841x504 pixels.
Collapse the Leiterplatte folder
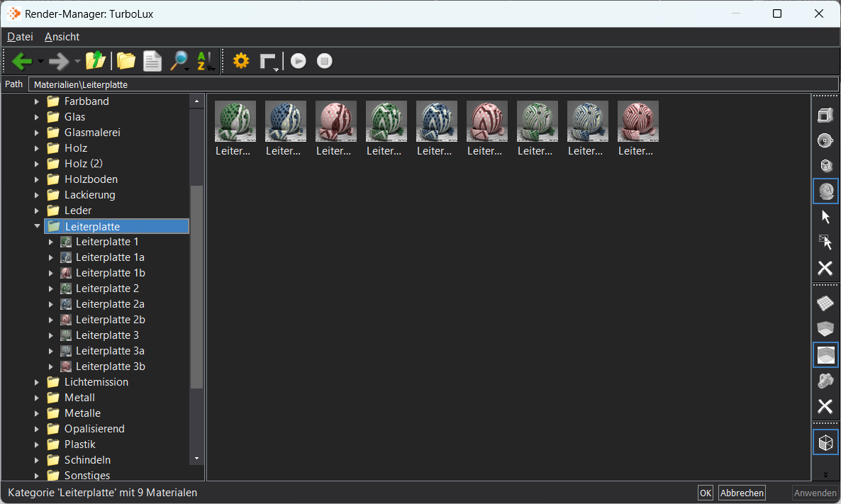coord(37,226)
